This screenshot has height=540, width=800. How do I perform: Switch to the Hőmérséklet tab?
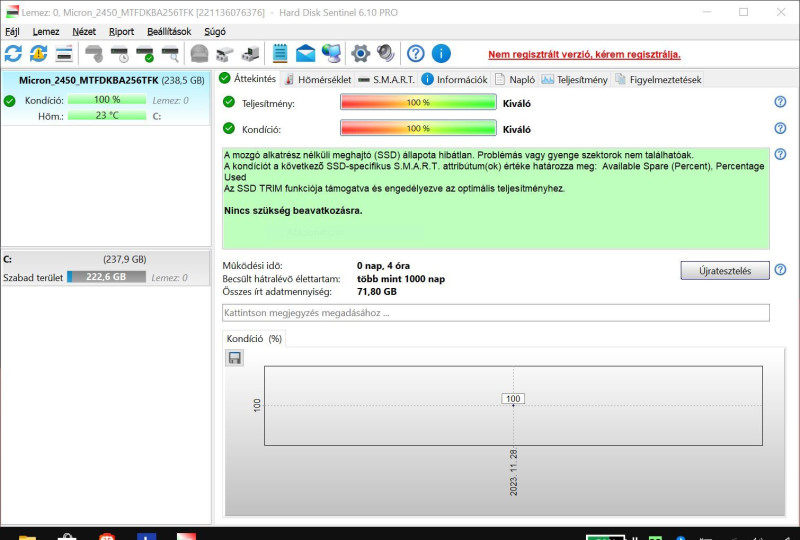(318, 80)
